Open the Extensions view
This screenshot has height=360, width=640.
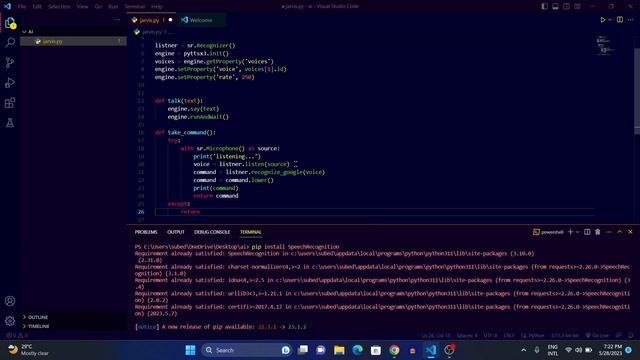pos(10,102)
